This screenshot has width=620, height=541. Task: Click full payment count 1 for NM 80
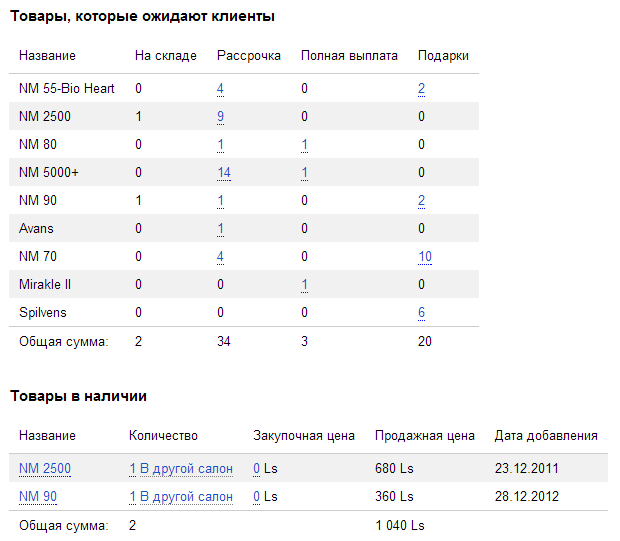tap(304, 145)
